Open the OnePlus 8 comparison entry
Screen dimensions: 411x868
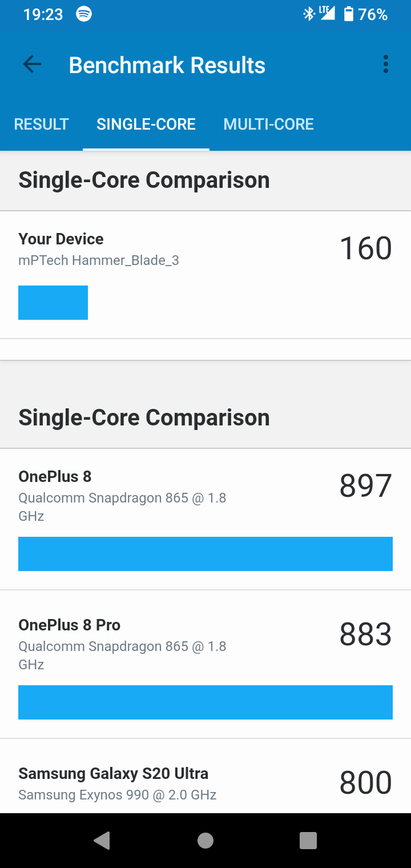pyautogui.click(x=205, y=519)
